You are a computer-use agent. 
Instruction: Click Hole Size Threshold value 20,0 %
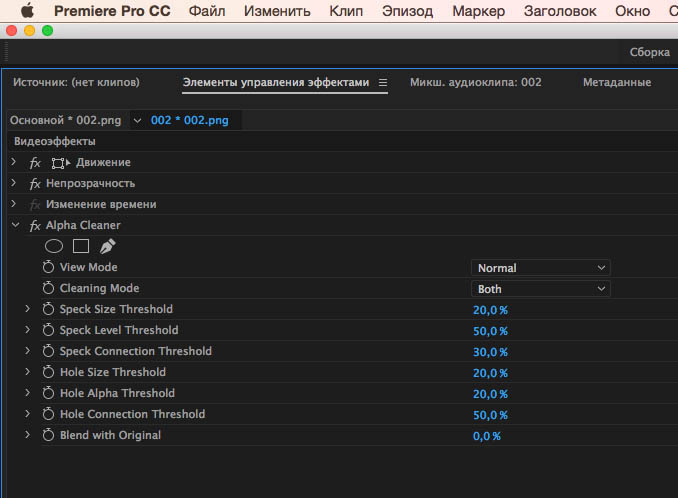490,373
